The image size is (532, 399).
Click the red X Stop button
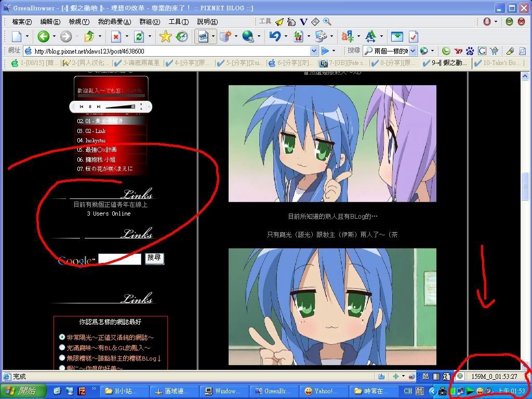(116, 36)
